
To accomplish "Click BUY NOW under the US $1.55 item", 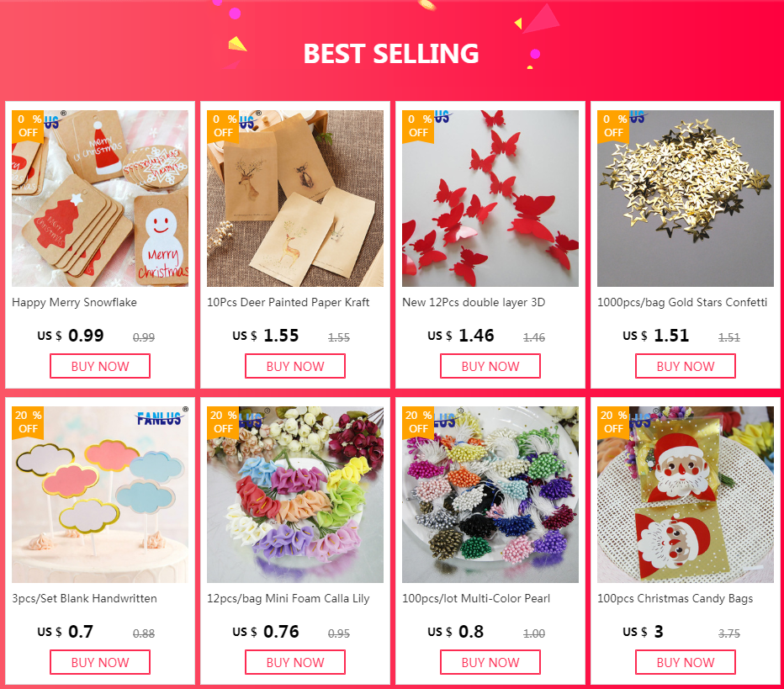I will tap(295, 366).
